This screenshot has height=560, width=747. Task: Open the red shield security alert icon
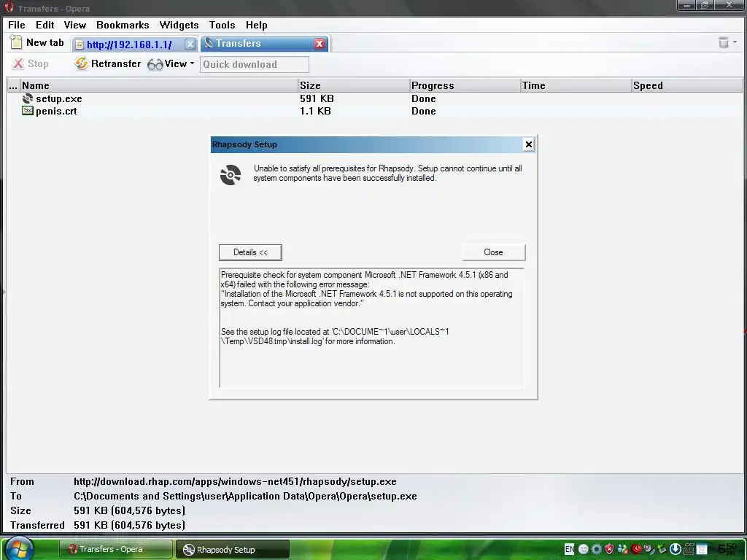point(609,549)
